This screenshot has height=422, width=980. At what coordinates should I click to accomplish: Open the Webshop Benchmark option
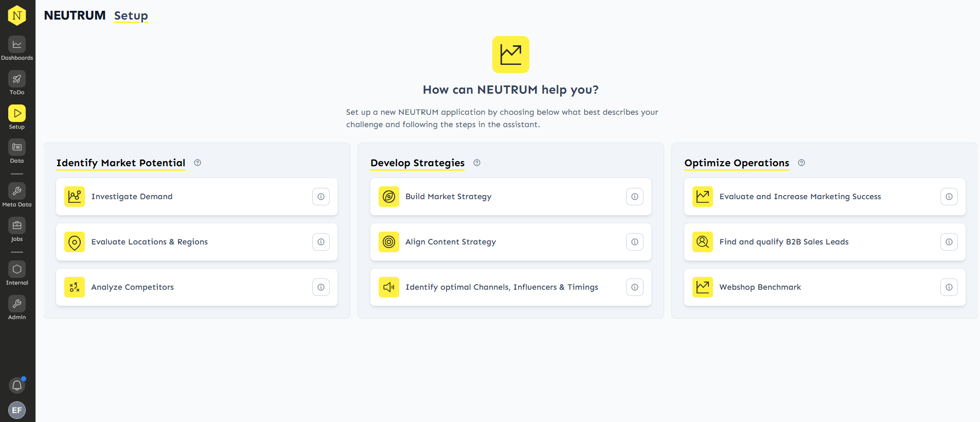point(825,287)
